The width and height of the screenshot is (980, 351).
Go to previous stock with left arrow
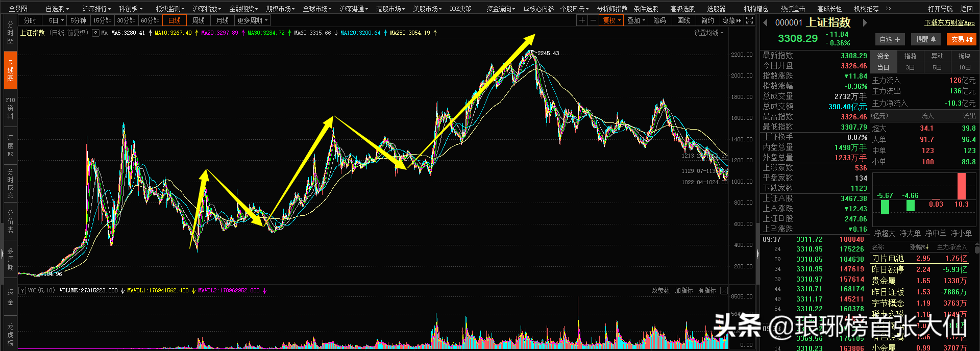[x=765, y=22]
